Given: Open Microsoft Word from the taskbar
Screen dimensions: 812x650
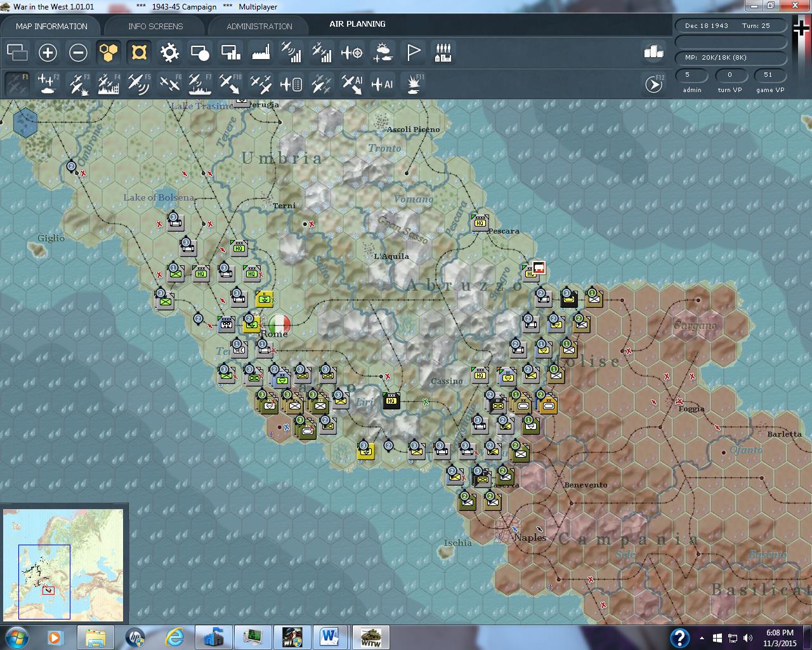Looking at the screenshot, I should point(331,637).
